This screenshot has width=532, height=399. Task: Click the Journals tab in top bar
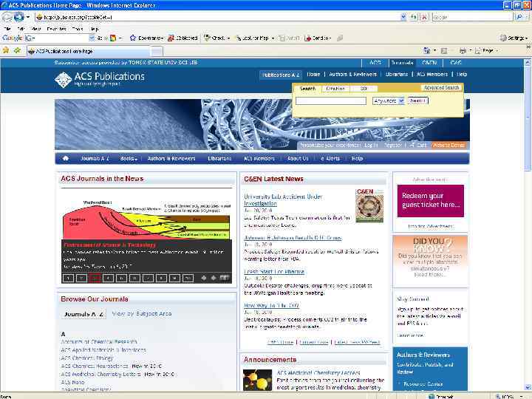(x=402, y=63)
